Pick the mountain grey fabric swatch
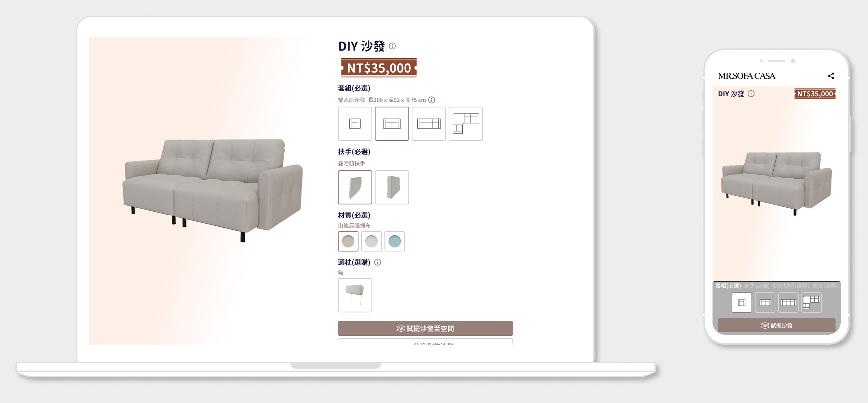868x403 pixels. (348, 241)
